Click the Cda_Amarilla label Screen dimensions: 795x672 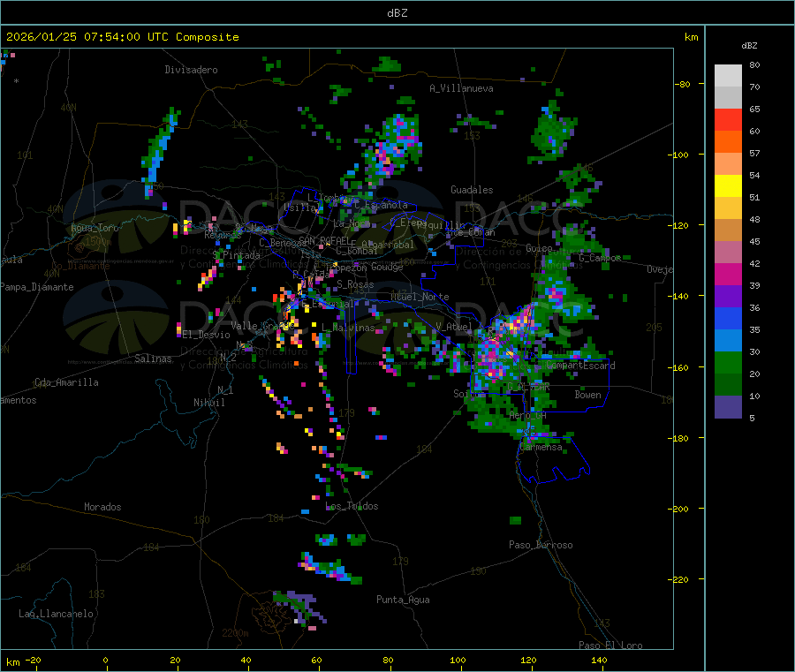(x=66, y=382)
